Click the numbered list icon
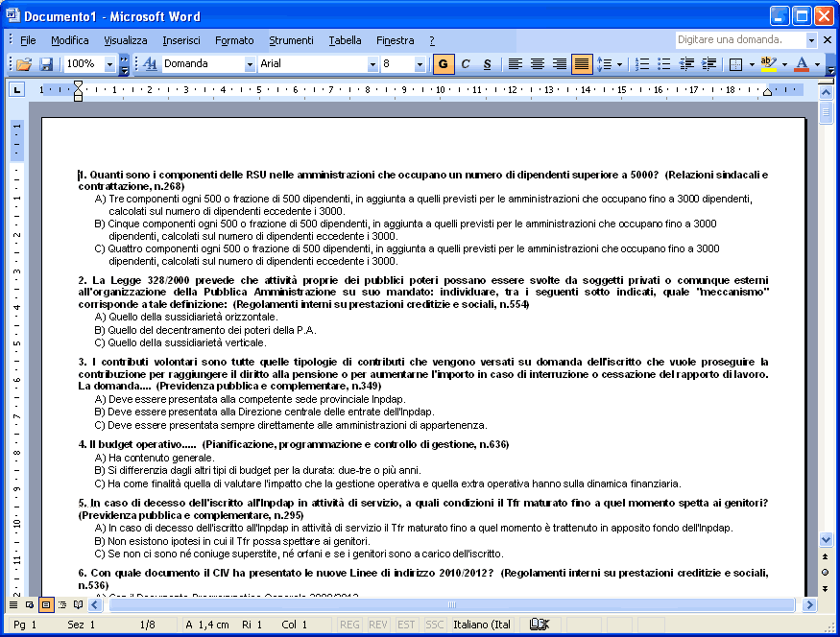840x637 pixels. pyautogui.click(x=642, y=64)
